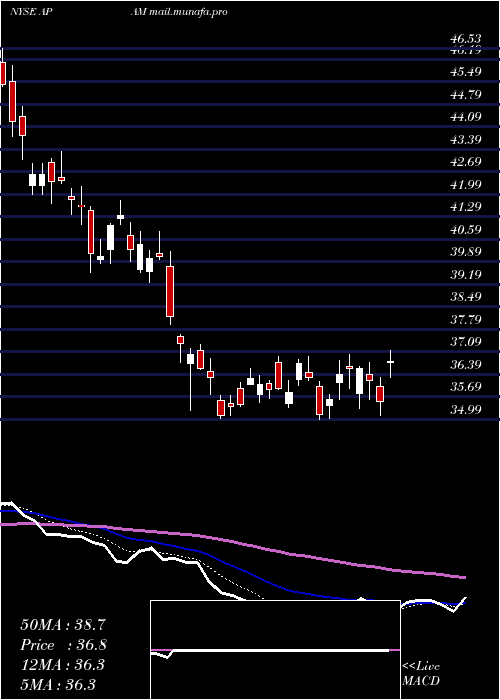Click the 37.09 price axis label
500x700 pixels.
465,342
